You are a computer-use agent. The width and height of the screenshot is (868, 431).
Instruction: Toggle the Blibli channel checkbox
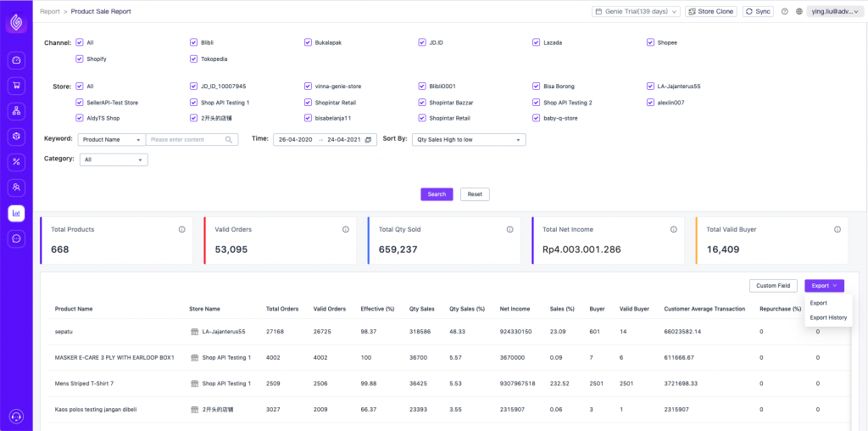coord(193,42)
